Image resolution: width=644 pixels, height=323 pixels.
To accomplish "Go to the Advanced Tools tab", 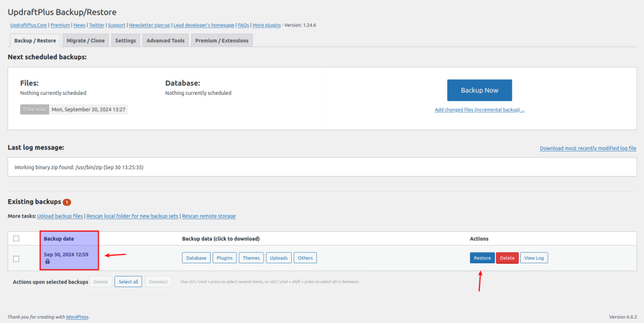I will 165,41.
